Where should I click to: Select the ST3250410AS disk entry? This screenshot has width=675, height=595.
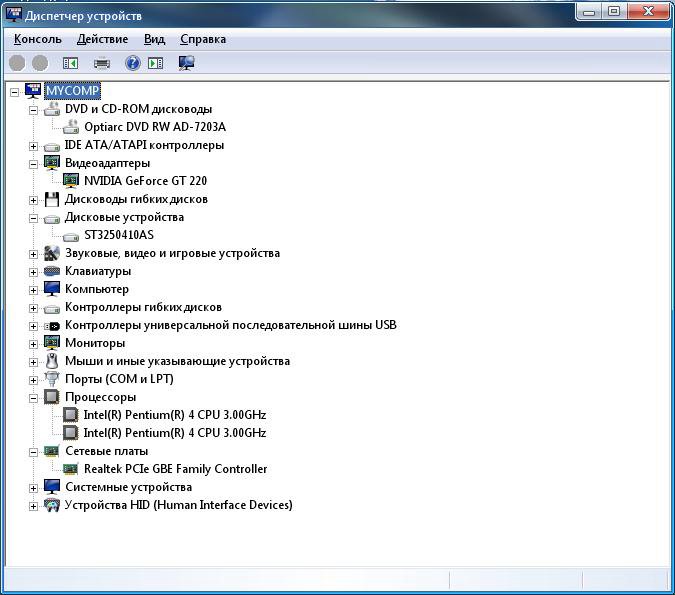[119, 235]
